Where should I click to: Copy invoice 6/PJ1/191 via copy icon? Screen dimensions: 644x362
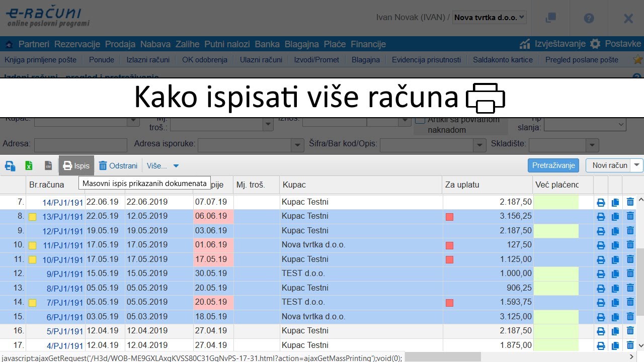coord(615,317)
